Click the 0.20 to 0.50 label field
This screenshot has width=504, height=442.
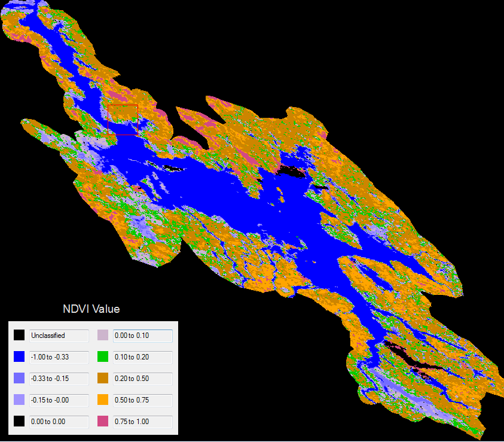143,379
